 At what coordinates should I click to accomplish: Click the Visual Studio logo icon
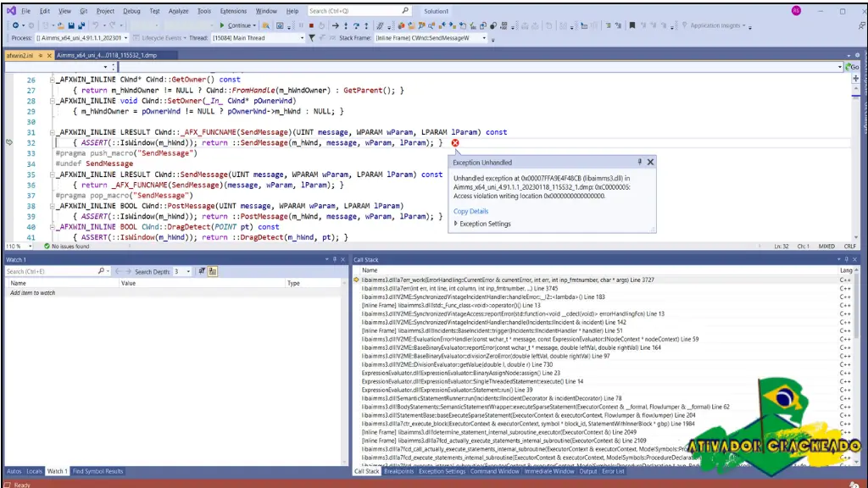(11, 10)
